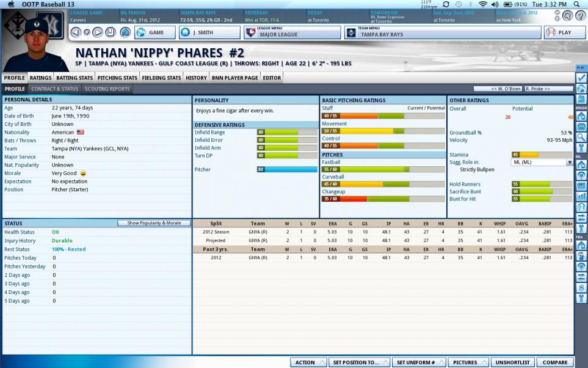Click the TBA wrench icon at sidebar bottom
This screenshot has height=368, width=588.
click(x=581, y=298)
